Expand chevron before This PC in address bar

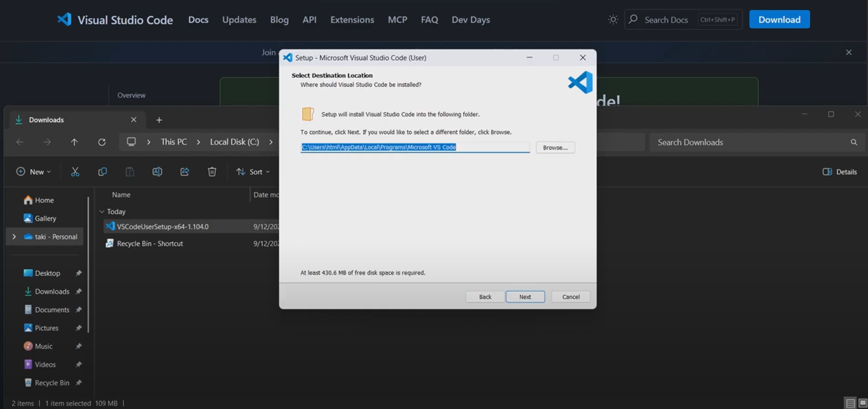[149, 142]
